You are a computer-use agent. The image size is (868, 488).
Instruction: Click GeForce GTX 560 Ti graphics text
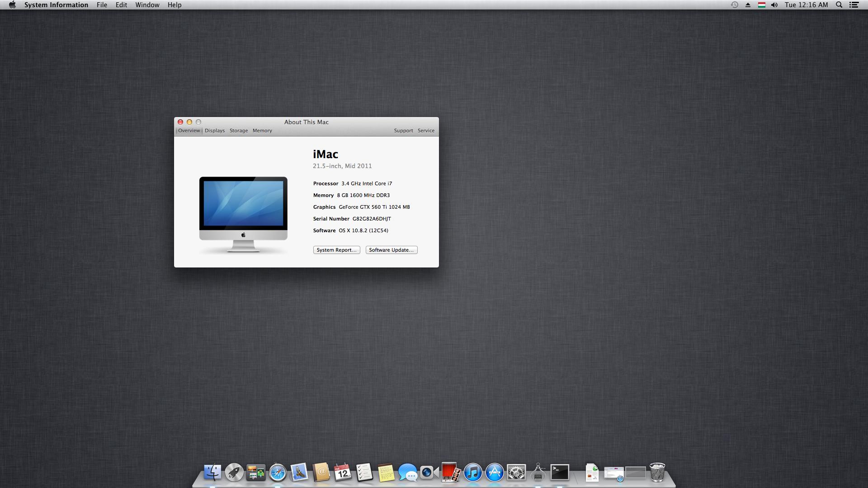(374, 207)
